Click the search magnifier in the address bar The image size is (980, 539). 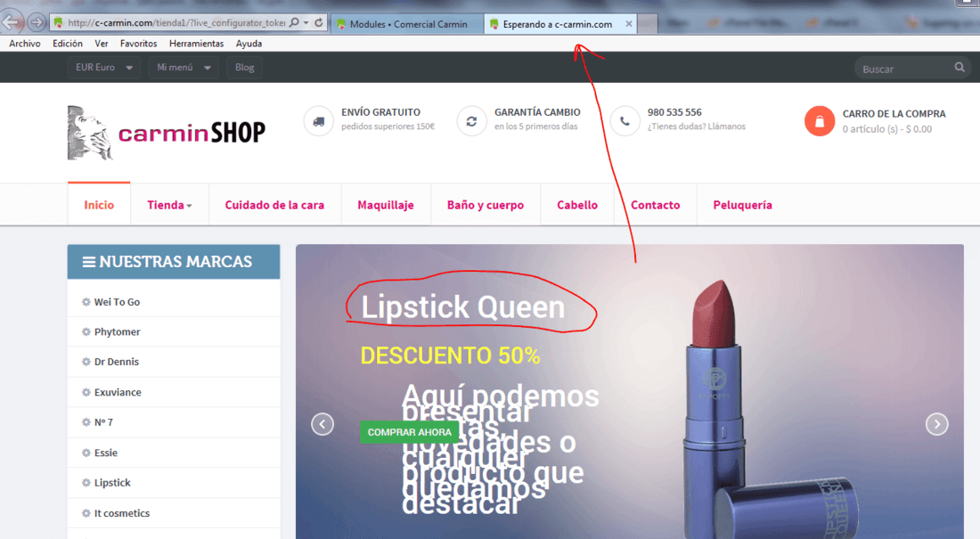tap(294, 22)
